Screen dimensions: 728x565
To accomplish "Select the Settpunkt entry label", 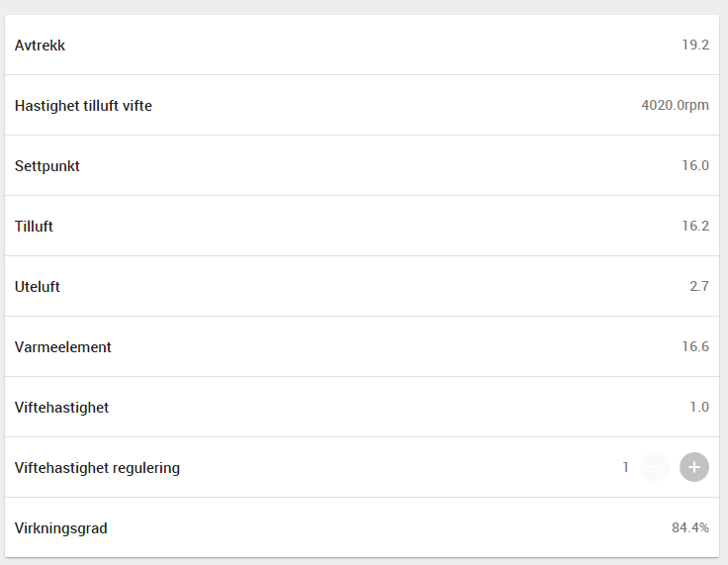I will (x=47, y=166).
